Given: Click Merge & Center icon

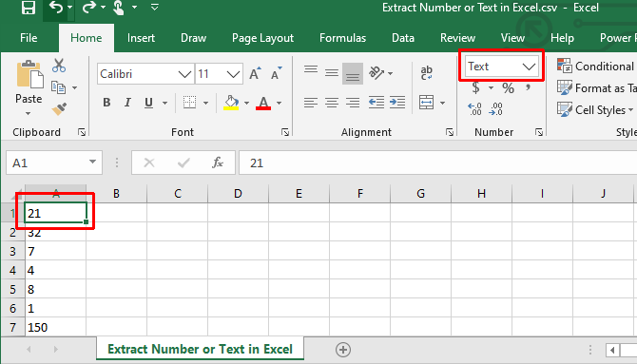Looking at the screenshot, I should (427, 103).
